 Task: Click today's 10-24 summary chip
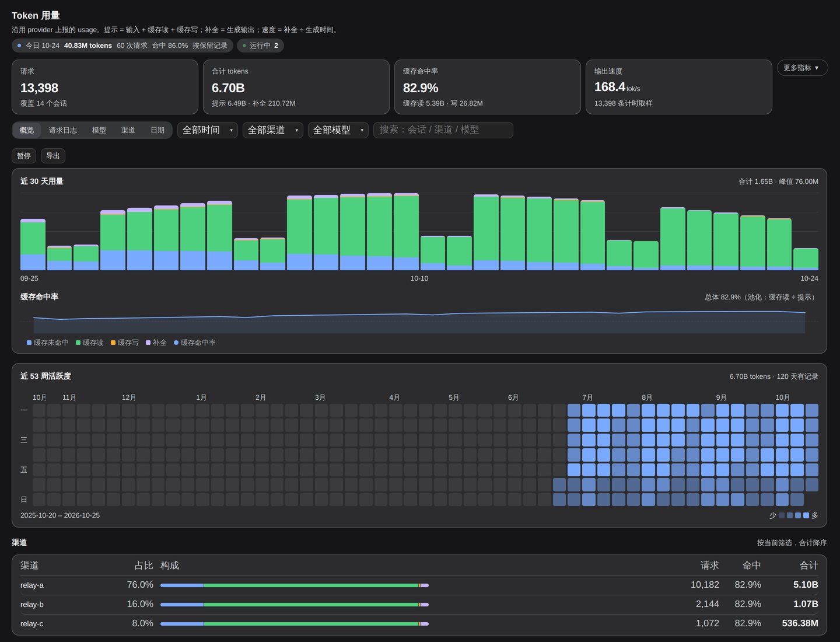click(123, 46)
